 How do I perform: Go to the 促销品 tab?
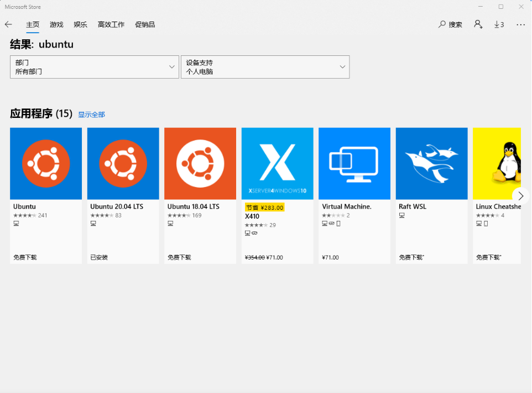tap(144, 24)
